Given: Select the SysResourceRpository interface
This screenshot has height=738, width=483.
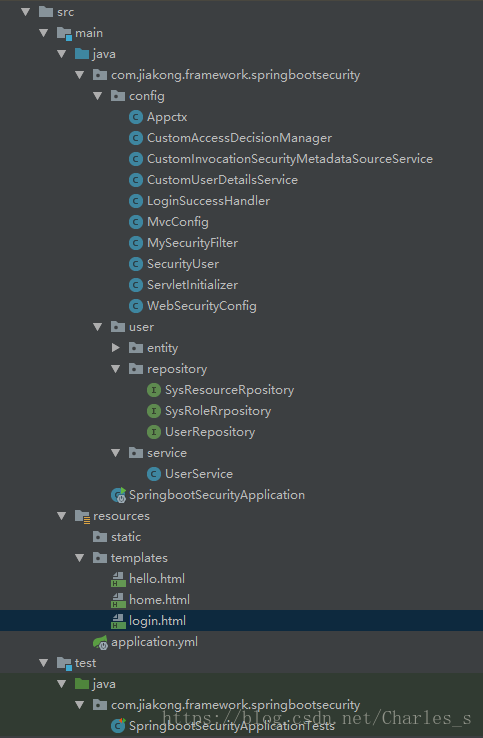Looking at the screenshot, I should (229, 390).
